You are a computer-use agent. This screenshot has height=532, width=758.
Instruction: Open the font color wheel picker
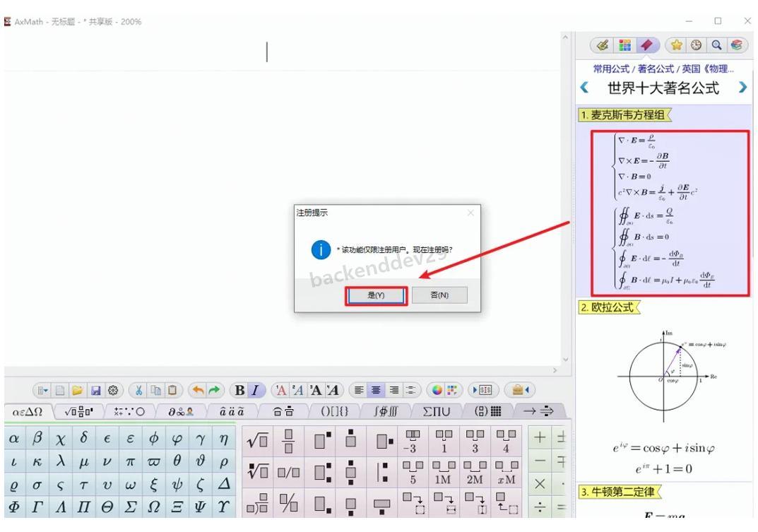437,388
